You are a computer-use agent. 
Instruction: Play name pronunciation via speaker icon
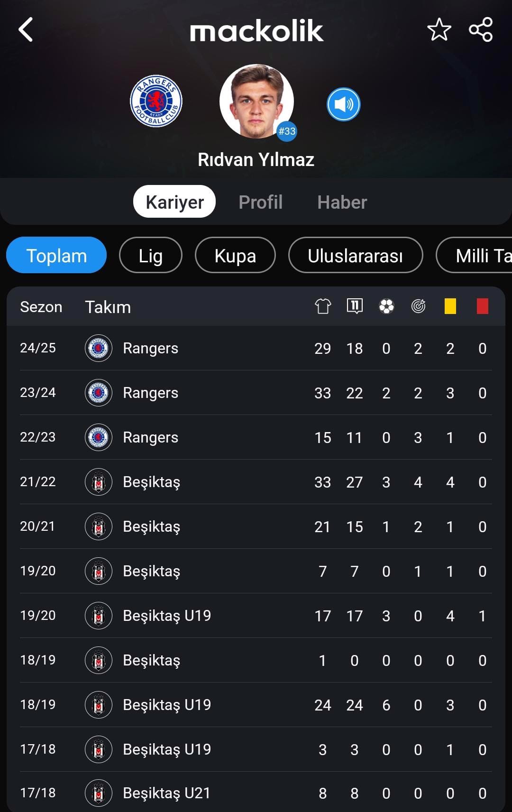[344, 104]
